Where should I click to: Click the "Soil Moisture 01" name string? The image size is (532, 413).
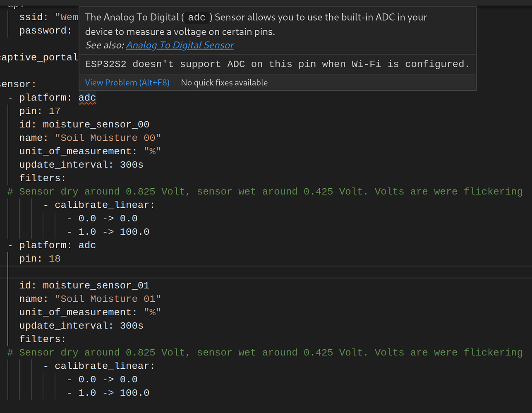(x=108, y=299)
